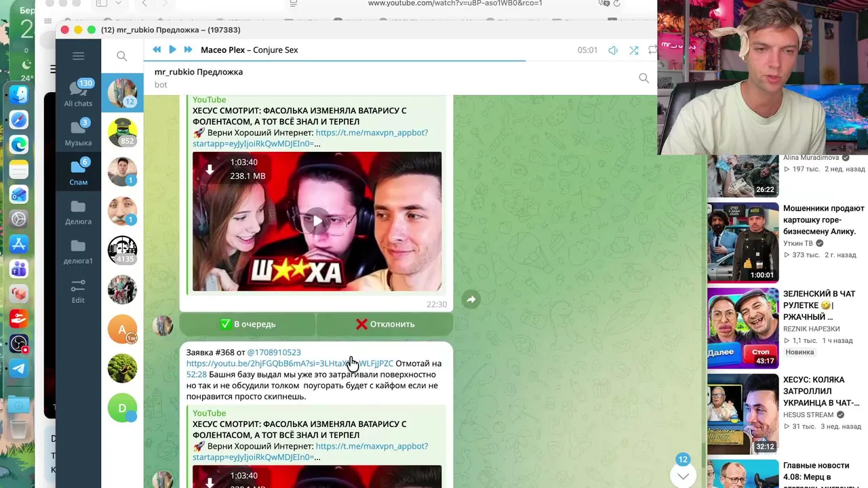This screenshot has width=868, height=488.
Task: Open the chat with green D avatar
Action: [x=122, y=408]
